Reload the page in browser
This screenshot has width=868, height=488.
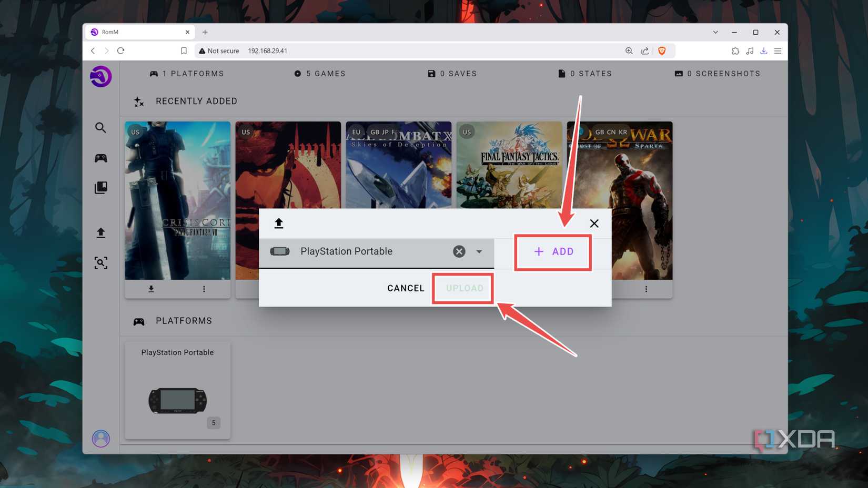point(121,51)
